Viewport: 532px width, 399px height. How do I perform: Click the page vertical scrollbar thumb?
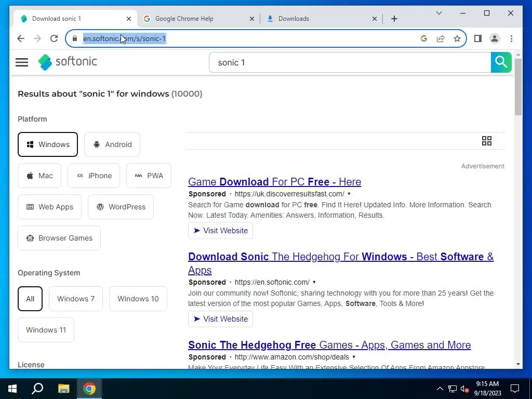pyautogui.click(x=518, y=87)
